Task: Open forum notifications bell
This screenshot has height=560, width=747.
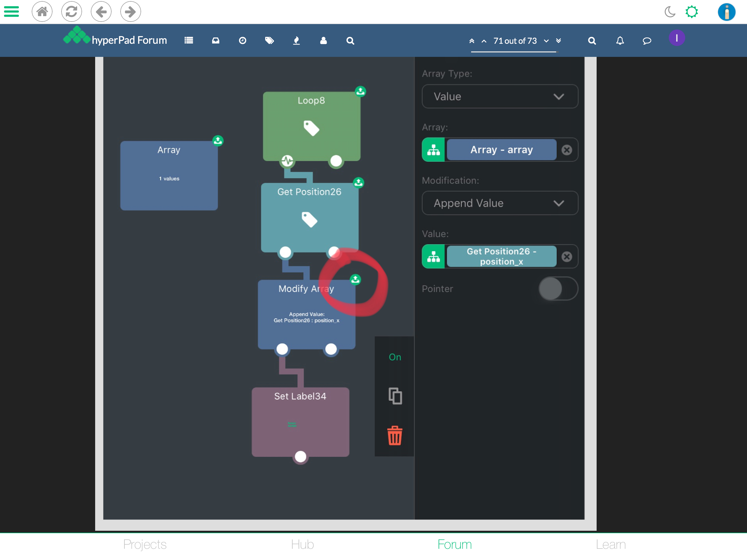Action: (620, 41)
